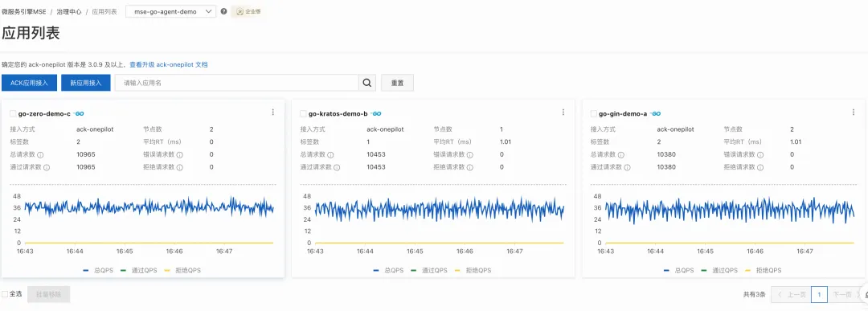Click the 企业版 edition badge
The height and width of the screenshot is (311, 868).
pyautogui.click(x=248, y=11)
